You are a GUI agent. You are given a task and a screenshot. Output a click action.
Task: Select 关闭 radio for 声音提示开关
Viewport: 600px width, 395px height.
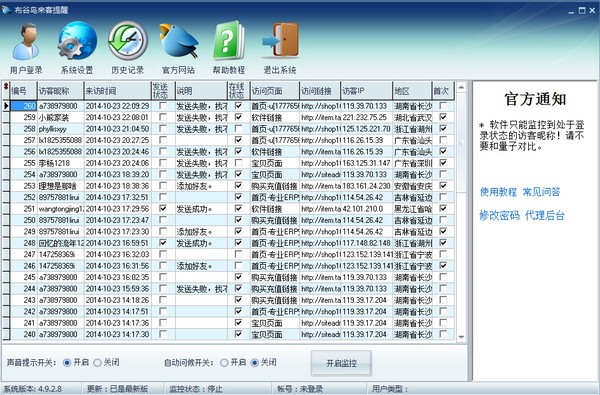click(98, 362)
